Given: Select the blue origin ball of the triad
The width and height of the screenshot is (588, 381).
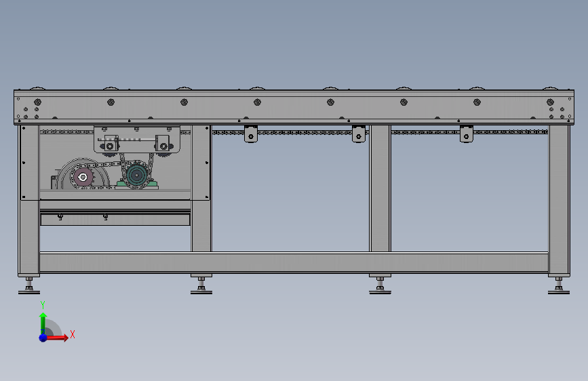Looking at the screenshot, I should [x=43, y=338].
